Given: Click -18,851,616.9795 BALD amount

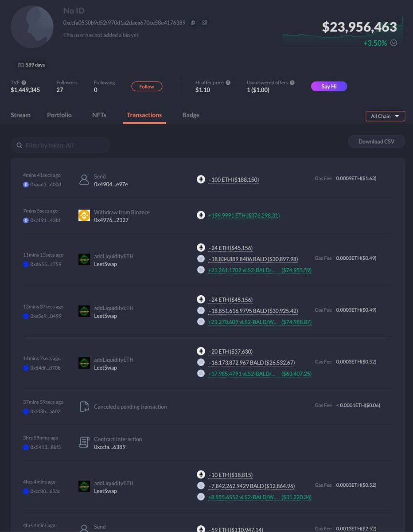Looking at the screenshot, I should pyautogui.click(x=253, y=311).
